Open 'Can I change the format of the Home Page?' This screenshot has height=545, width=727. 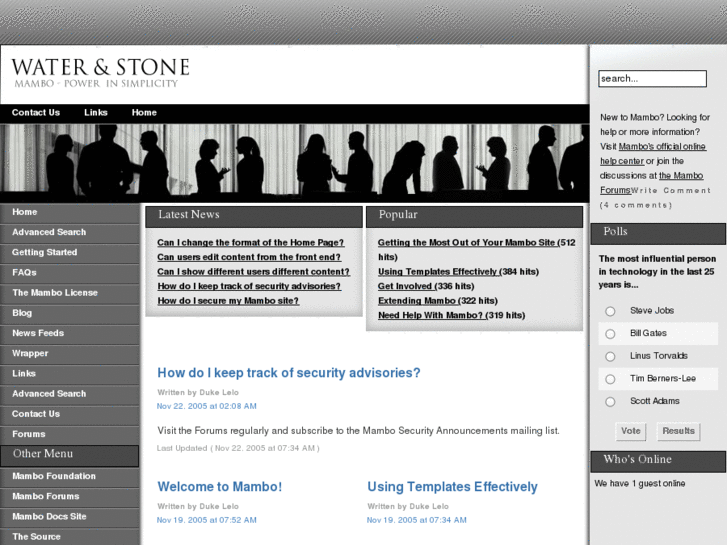click(x=250, y=243)
